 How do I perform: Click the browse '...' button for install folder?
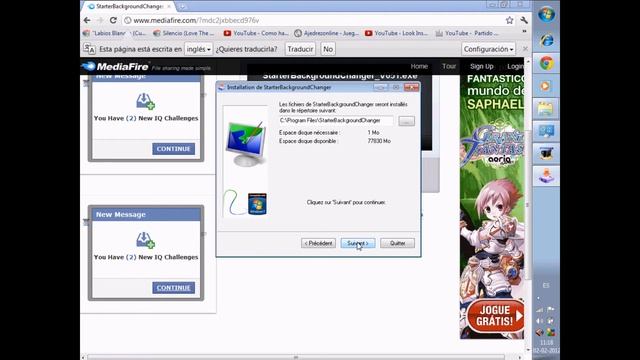[x=406, y=121]
